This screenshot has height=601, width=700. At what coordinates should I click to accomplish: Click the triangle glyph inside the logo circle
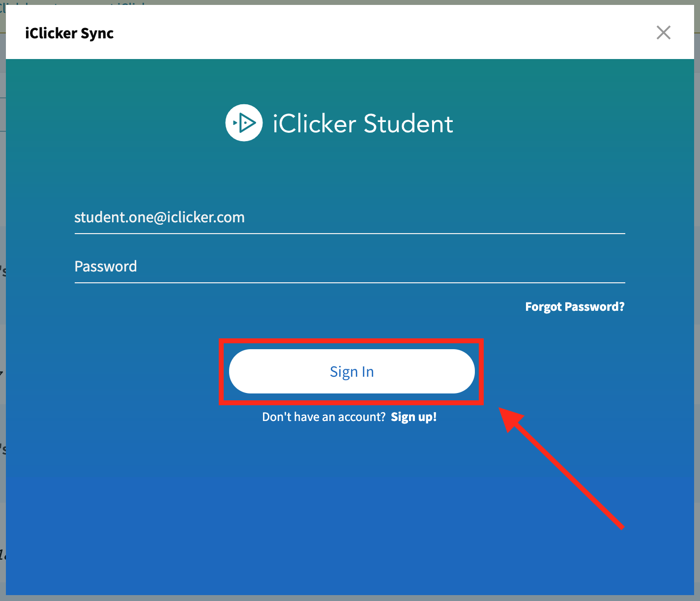point(246,123)
